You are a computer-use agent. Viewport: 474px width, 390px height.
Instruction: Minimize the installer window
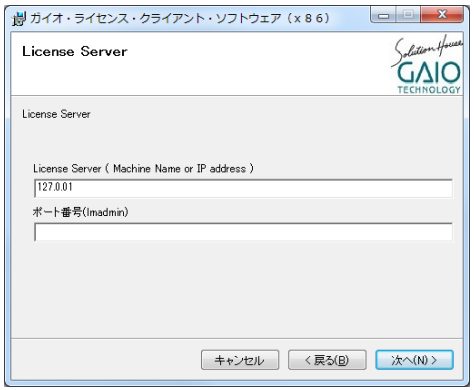[383, 15]
